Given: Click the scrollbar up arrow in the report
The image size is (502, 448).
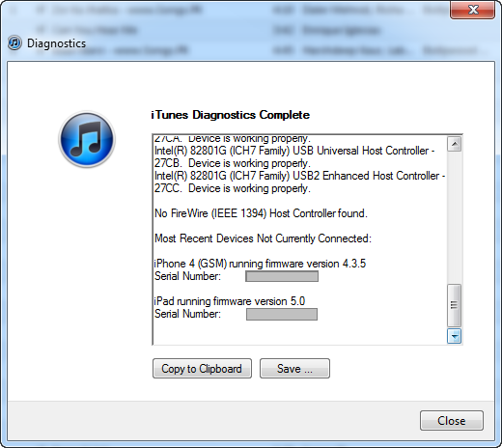Looking at the screenshot, I should click(455, 144).
